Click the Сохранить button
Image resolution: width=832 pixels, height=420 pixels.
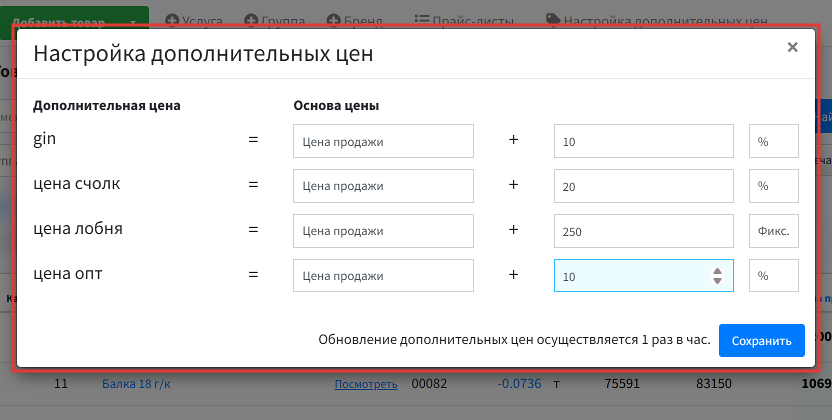coord(761,340)
